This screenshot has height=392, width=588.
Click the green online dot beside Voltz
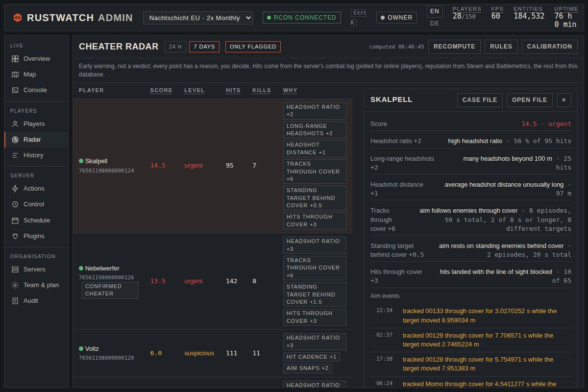[81, 349]
